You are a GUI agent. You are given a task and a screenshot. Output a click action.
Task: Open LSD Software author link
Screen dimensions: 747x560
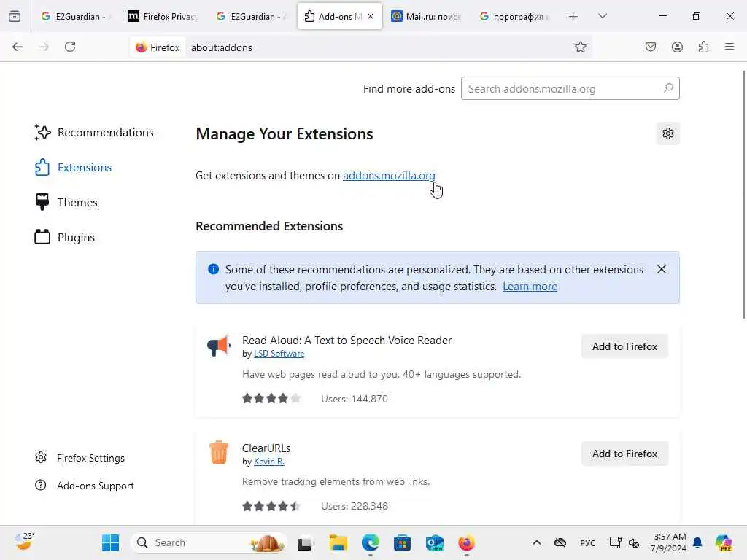click(279, 354)
